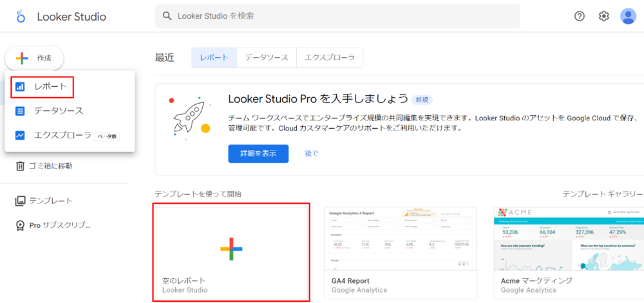This screenshot has width=644, height=303.
Task: Switch to the エクスプローラ recent tab
Action: (x=330, y=58)
